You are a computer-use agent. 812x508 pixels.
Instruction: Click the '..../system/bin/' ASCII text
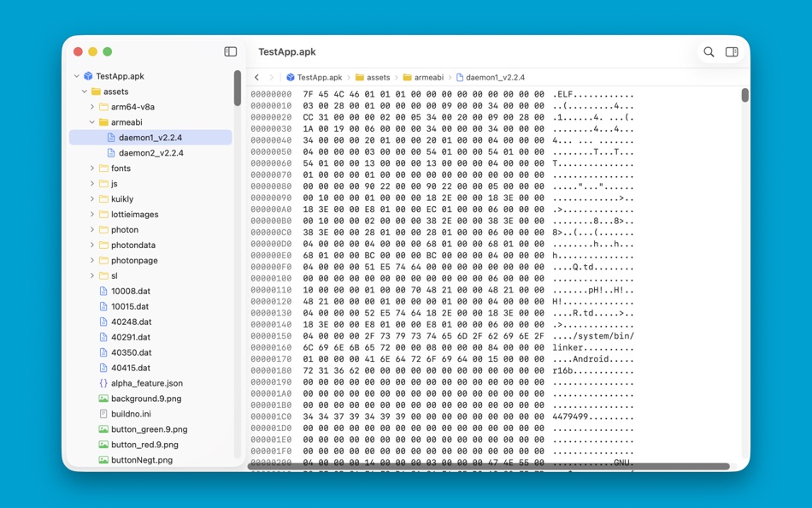tap(593, 336)
